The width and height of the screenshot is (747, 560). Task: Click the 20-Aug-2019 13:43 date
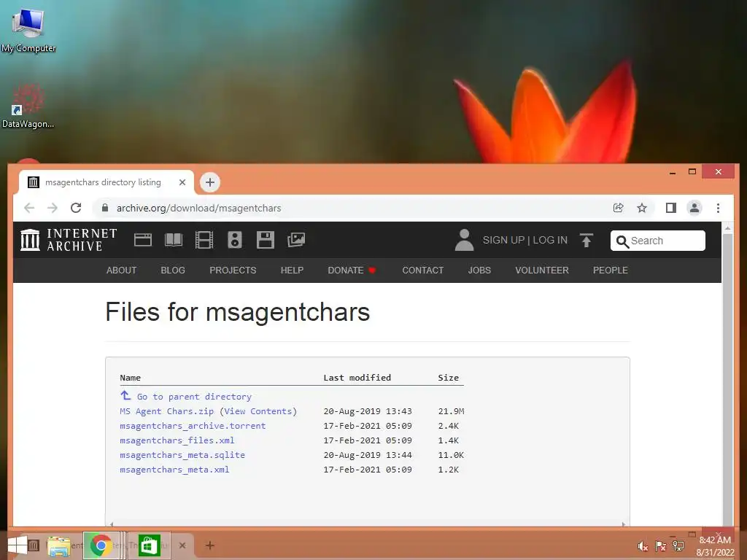368,411
